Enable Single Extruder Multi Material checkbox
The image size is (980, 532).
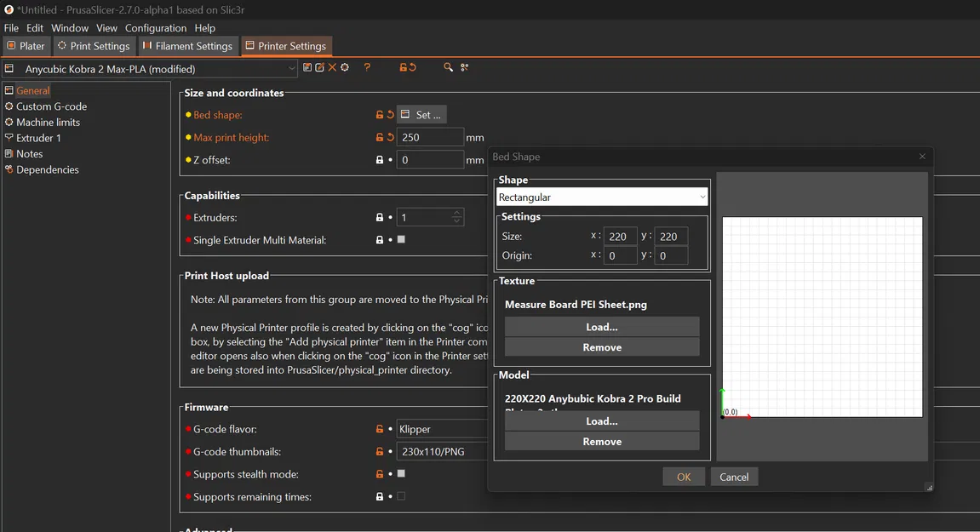coord(401,239)
